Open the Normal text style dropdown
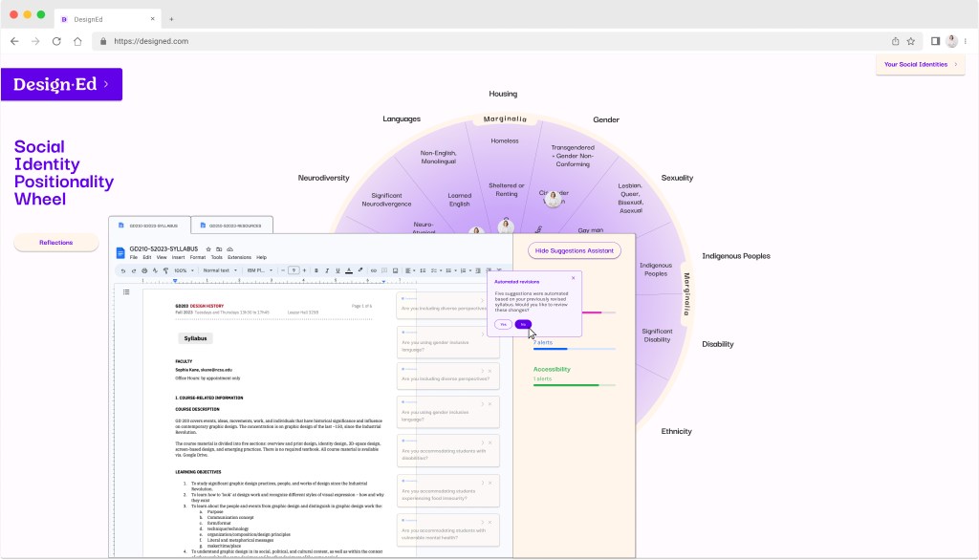The image size is (979, 560). point(222,270)
